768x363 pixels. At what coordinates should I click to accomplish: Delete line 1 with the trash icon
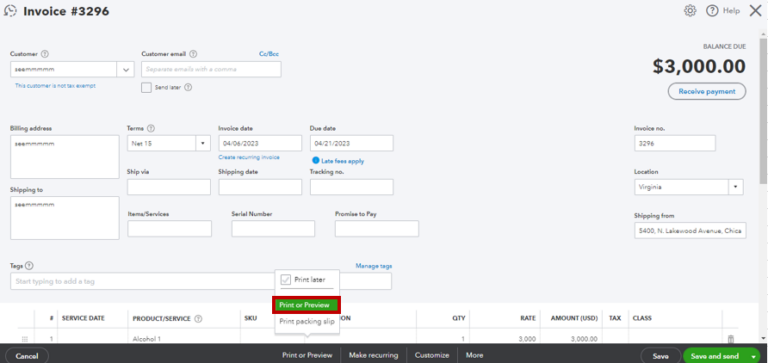click(731, 339)
